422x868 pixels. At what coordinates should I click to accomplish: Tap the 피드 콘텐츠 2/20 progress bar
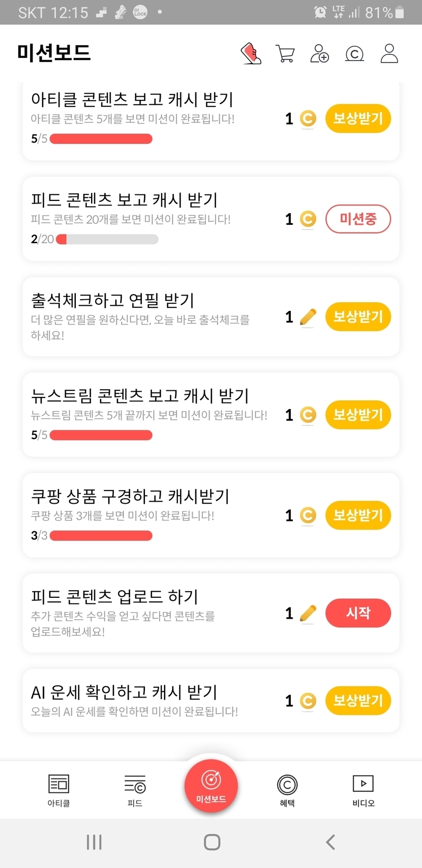coord(107,239)
